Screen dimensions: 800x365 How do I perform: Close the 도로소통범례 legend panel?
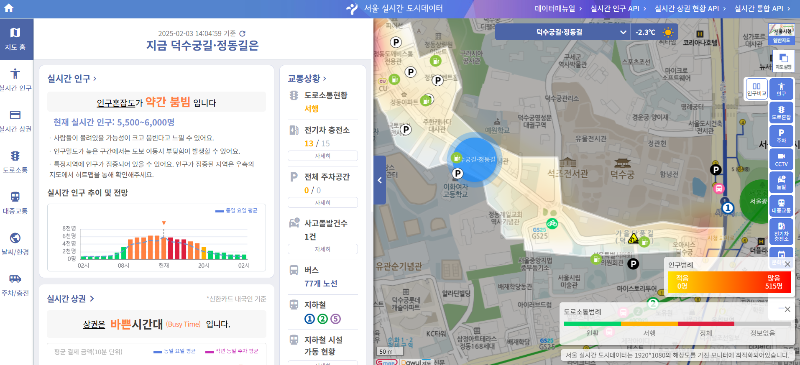787,309
